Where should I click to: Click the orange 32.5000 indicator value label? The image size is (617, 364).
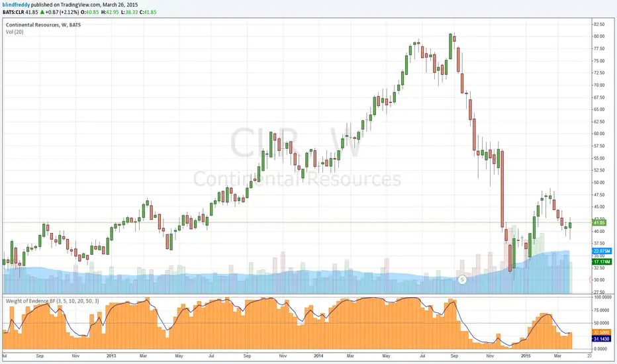(x=601, y=332)
